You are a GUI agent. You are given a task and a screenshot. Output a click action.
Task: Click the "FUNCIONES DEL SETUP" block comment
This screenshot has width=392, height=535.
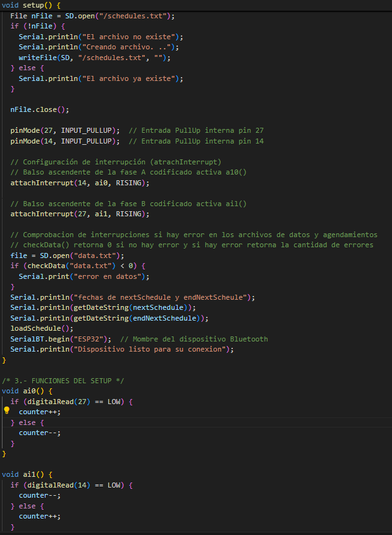point(63,380)
